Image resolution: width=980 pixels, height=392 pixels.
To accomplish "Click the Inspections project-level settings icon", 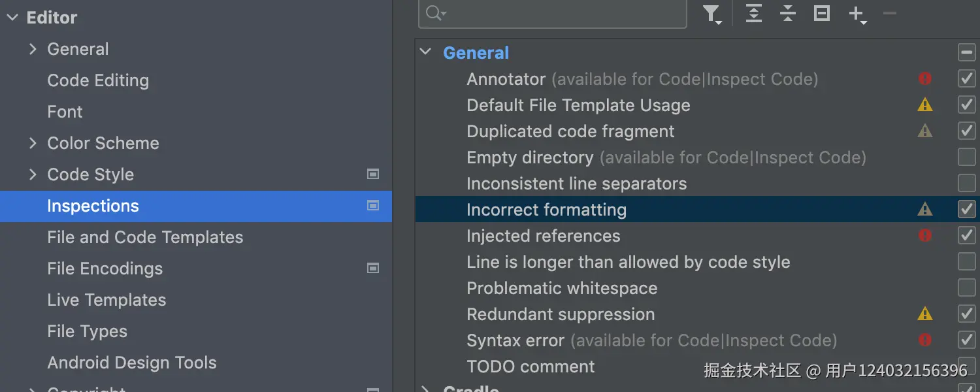I will (373, 206).
